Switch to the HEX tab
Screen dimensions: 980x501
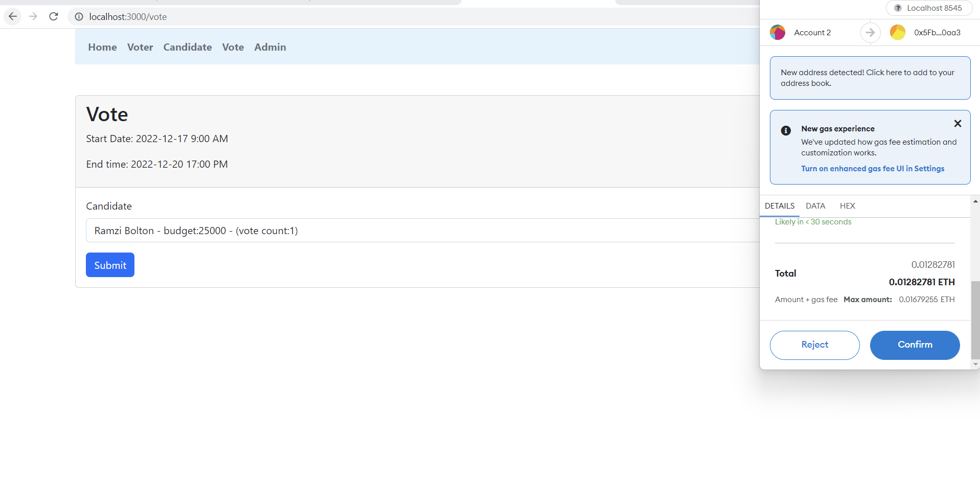pyautogui.click(x=847, y=206)
